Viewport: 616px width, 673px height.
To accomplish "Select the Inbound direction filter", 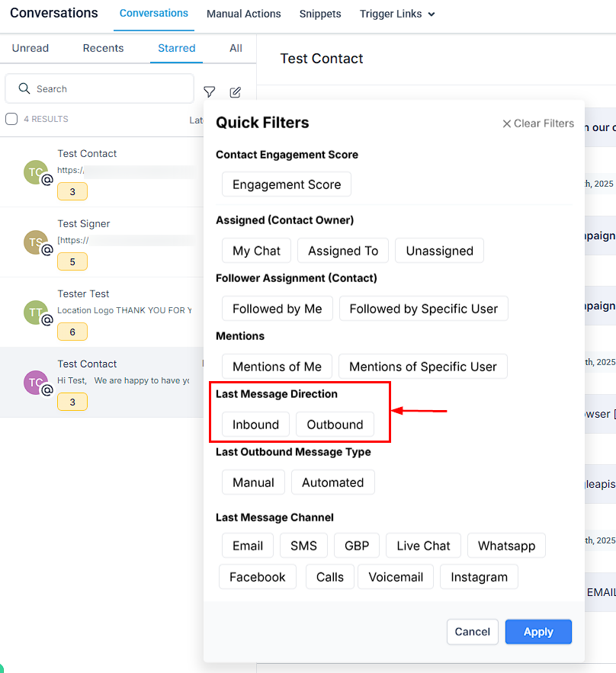I will point(256,425).
